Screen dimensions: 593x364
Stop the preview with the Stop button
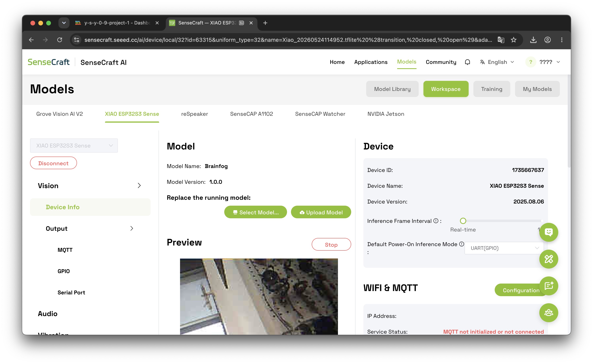pyautogui.click(x=331, y=244)
